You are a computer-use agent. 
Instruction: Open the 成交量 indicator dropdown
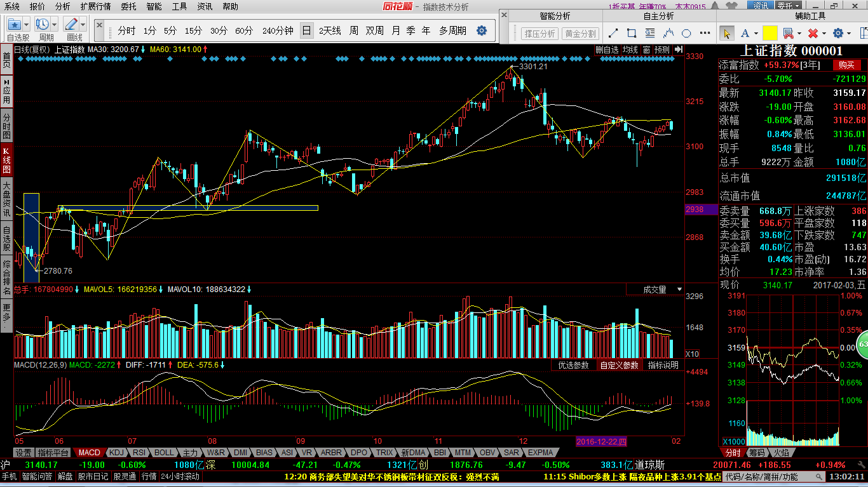pos(656,290)
